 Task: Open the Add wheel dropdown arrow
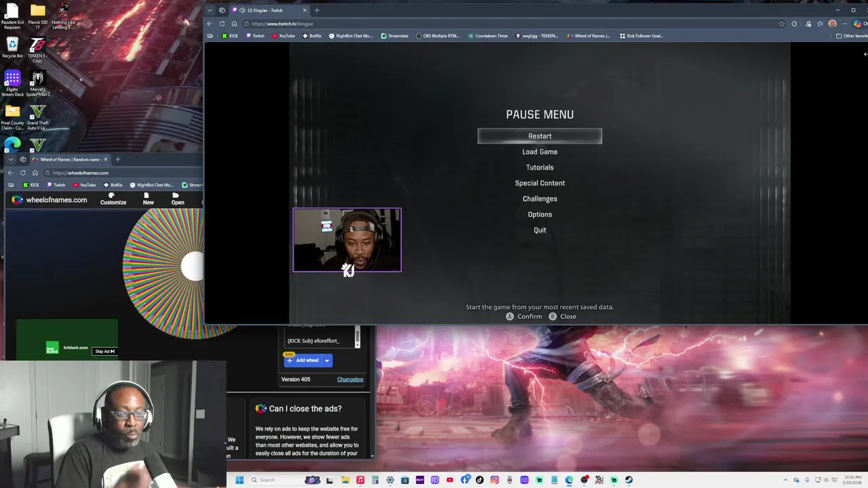tap(327, 361)
